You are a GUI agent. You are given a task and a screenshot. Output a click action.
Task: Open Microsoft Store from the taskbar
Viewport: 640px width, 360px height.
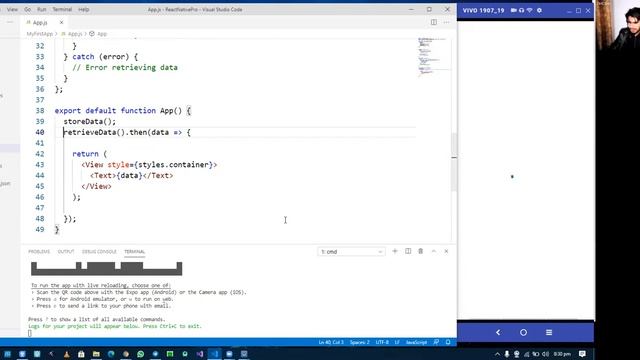click(x=81, y=354)
